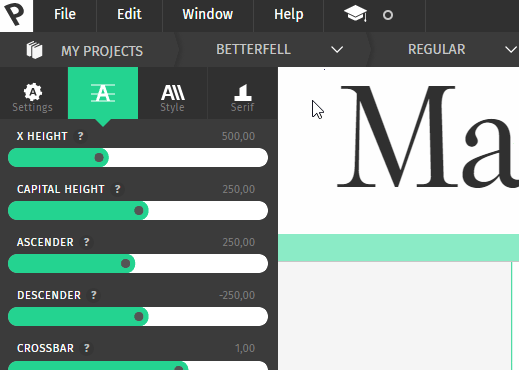Click the X HEIGHT value 500,00

click(x=238, y=136)
